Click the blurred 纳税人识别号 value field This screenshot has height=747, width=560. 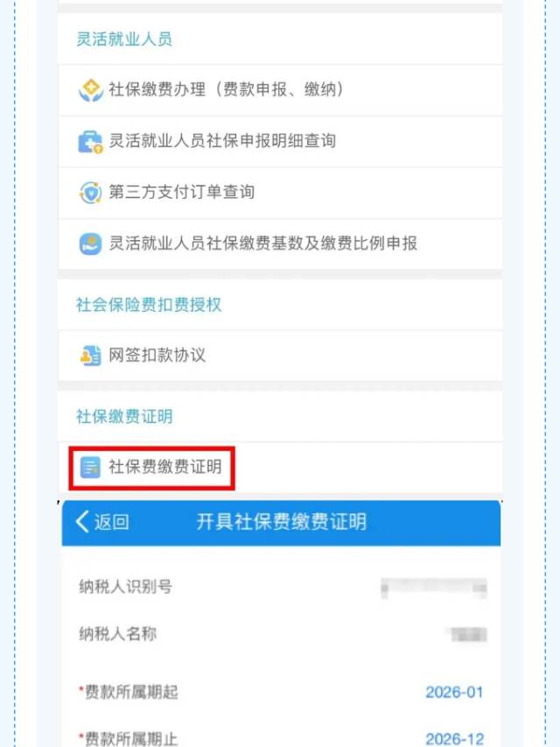433,588
